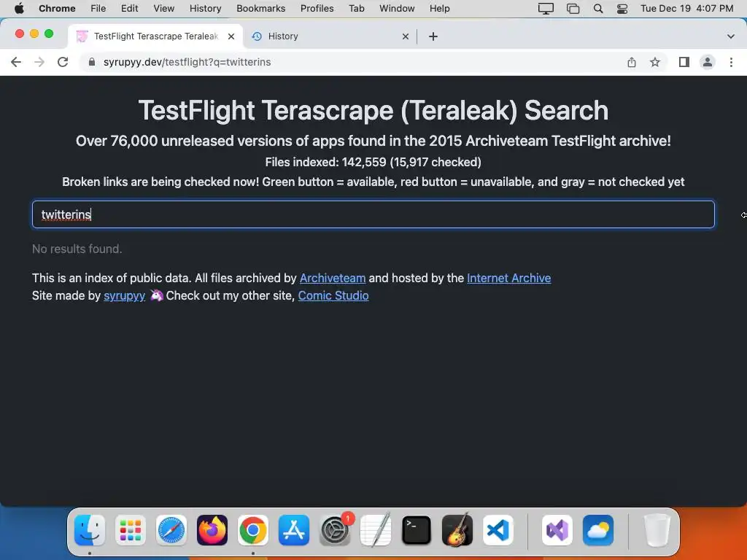Launch Safari from the dock
The height and width of the screenshot is (560, 747).
tap(171, 530)
